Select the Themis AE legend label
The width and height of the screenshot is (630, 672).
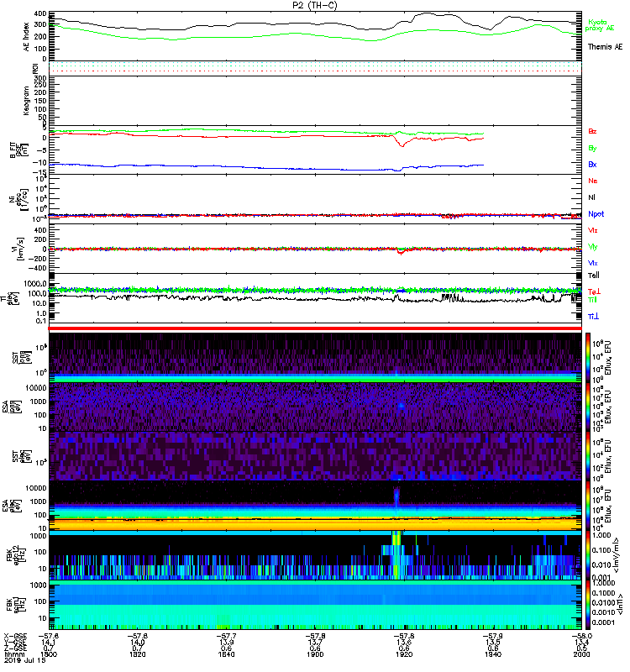(605, 47)
